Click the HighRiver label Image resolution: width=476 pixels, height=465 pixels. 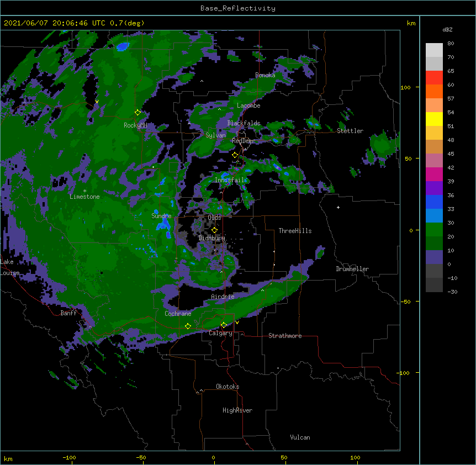(237, 410)
